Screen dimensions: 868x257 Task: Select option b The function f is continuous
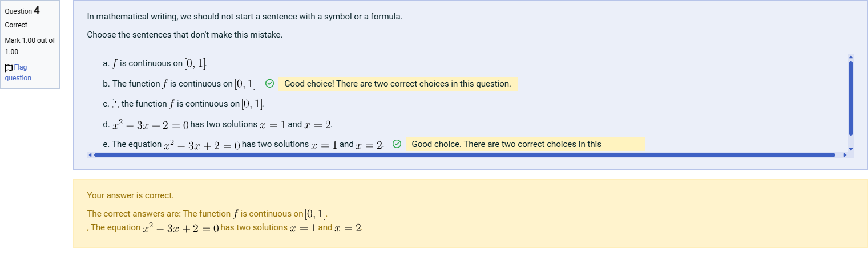coord(179,84)
